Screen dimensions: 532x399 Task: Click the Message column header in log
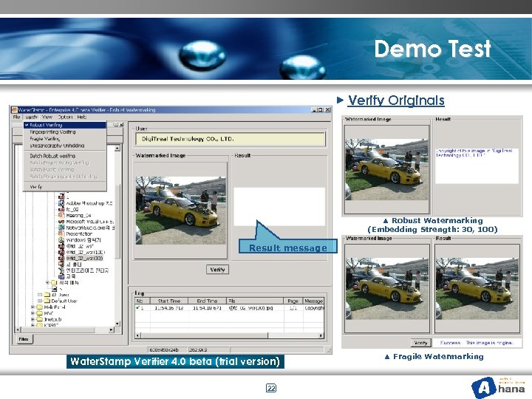pyautogui.click(x=313, y=301)
